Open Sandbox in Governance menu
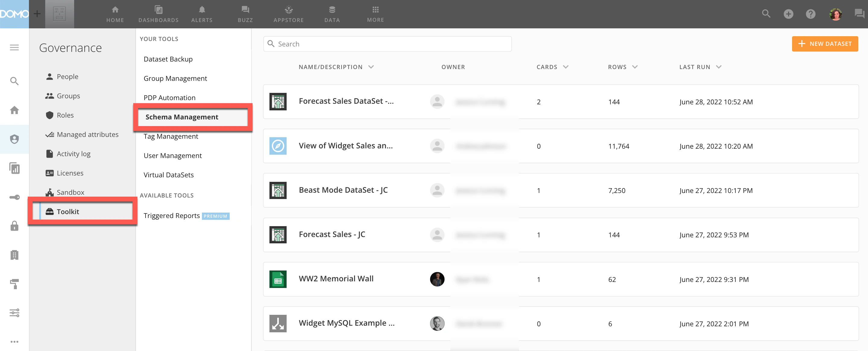This screenshot has width=868, height=351. click(65, 192)
